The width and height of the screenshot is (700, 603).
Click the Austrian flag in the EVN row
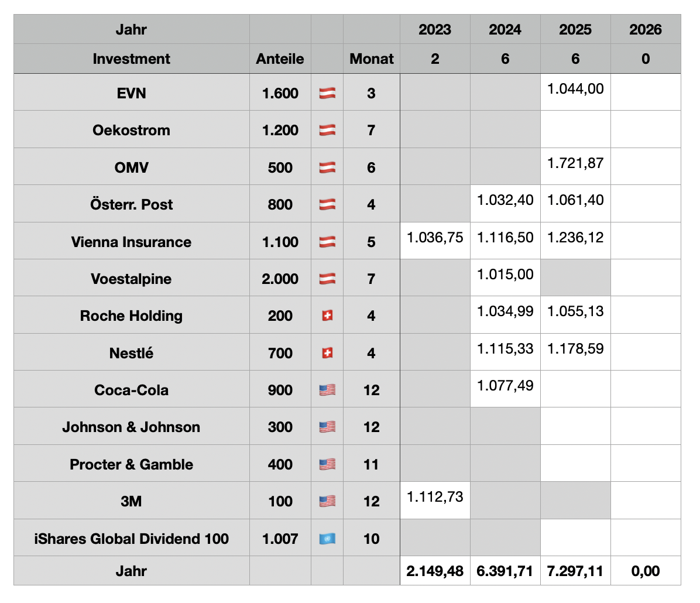point(327,93)
